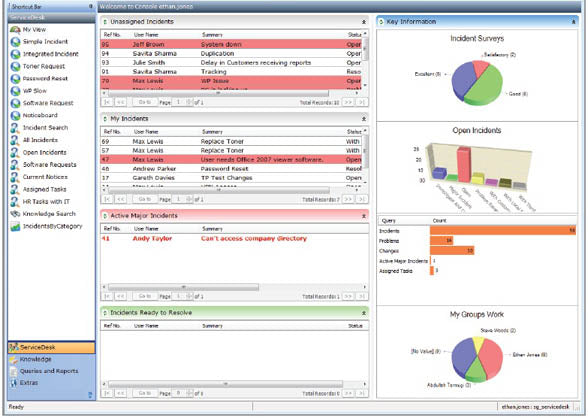The image size is (588, 418).
Task: Collapse the Key Information panel
Action: pyautogui.click(x=573, y=22)
